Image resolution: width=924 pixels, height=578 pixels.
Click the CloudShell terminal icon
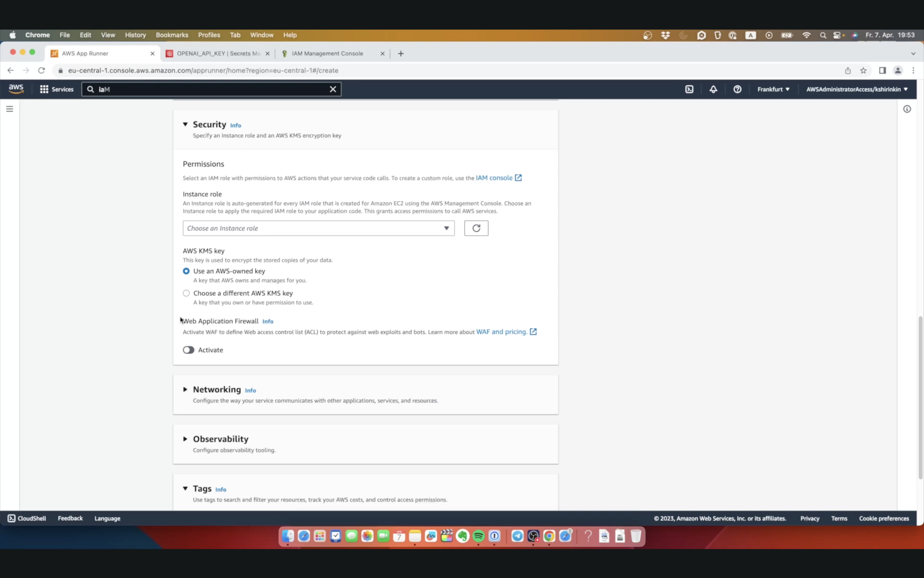click(x=689, y=89)
